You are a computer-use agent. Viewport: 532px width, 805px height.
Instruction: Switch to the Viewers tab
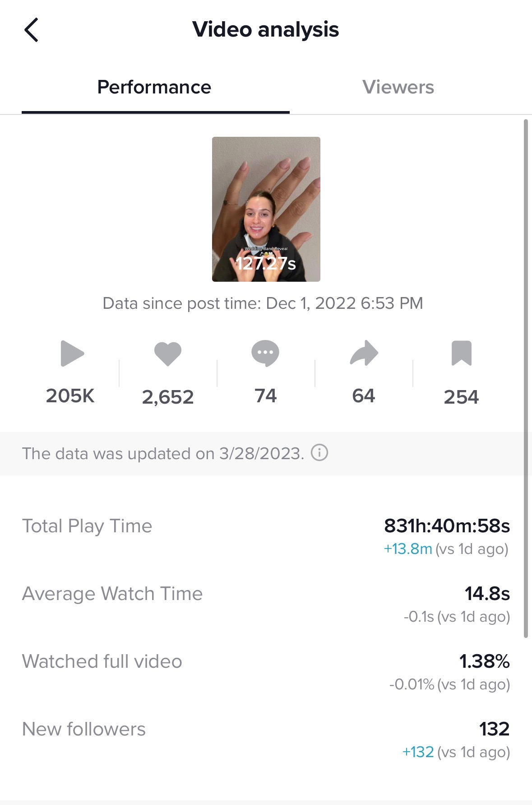click(x=398, y=87)
